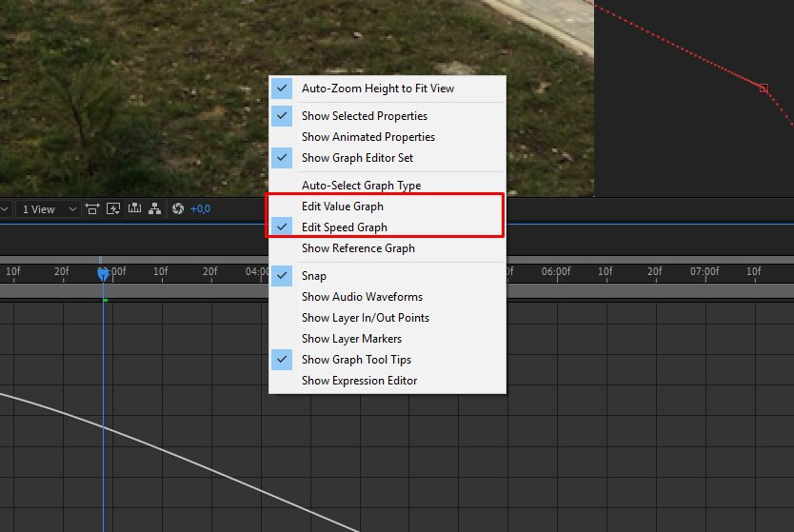Open the 1 View layout dropdown
The width and height of the screenshot is (794, 532).
point(49,209)
